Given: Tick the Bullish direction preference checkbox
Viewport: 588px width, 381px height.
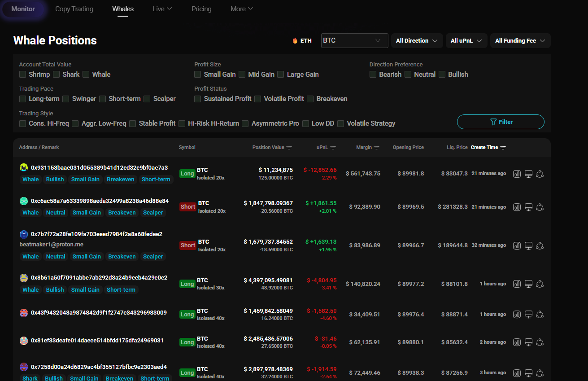Looking at the screenshot, I should [442, 74].
